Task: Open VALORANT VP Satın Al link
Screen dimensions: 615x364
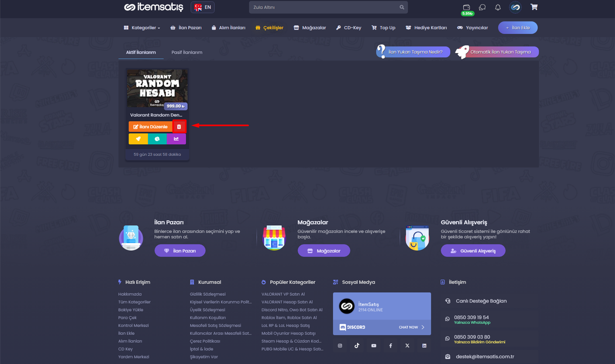Action: click(x=283, y=294)
